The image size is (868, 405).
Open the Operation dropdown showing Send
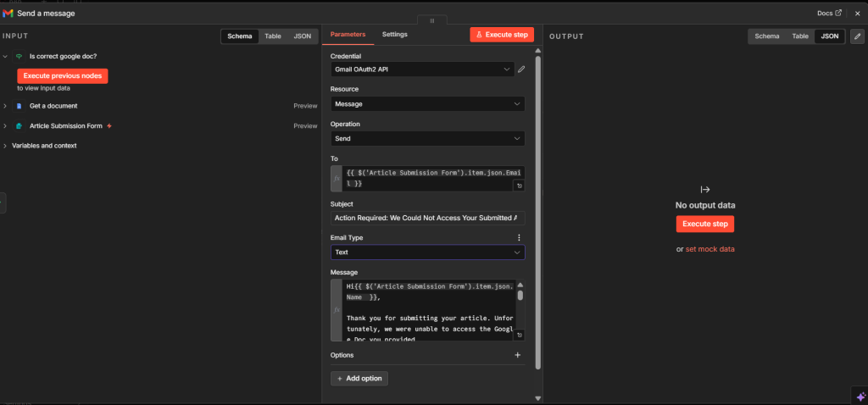(x=428, y=138)
